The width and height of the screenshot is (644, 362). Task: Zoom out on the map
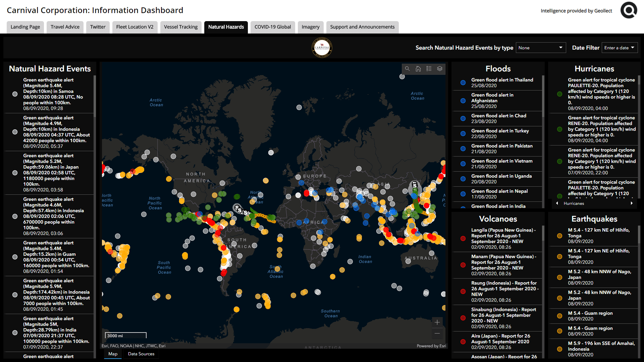437,333
